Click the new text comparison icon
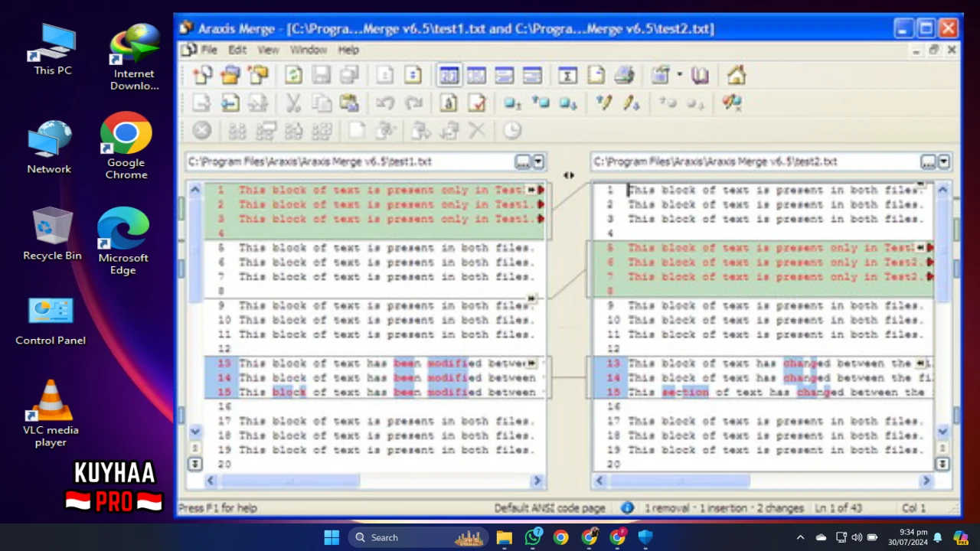980x551 pixels. pyautogui.click(x=203, y=75)
